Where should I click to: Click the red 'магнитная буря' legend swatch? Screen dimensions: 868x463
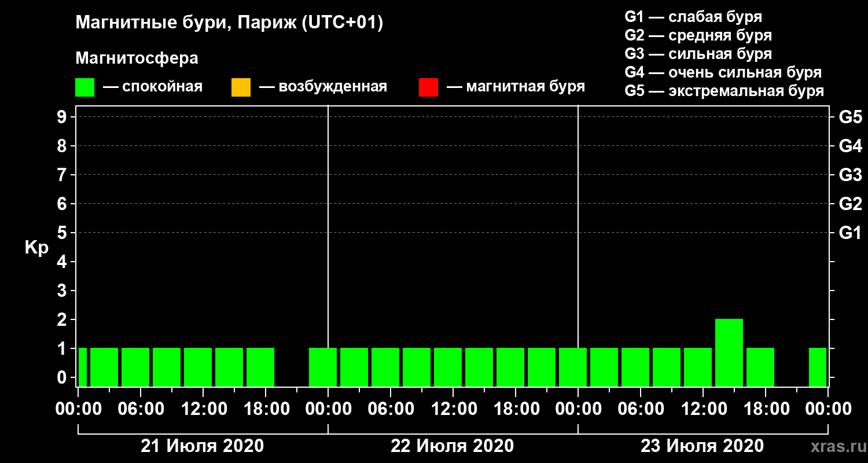pos(428,87)
